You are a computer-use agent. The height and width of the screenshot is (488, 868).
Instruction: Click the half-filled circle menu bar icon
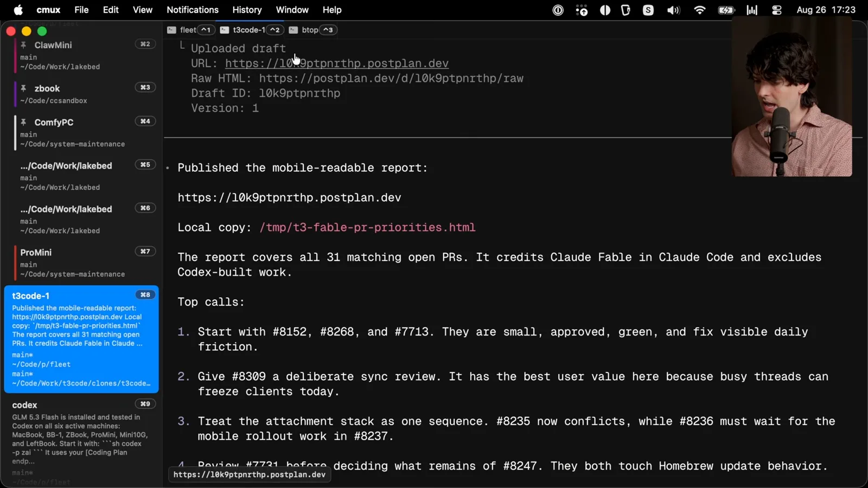point(605,10)
